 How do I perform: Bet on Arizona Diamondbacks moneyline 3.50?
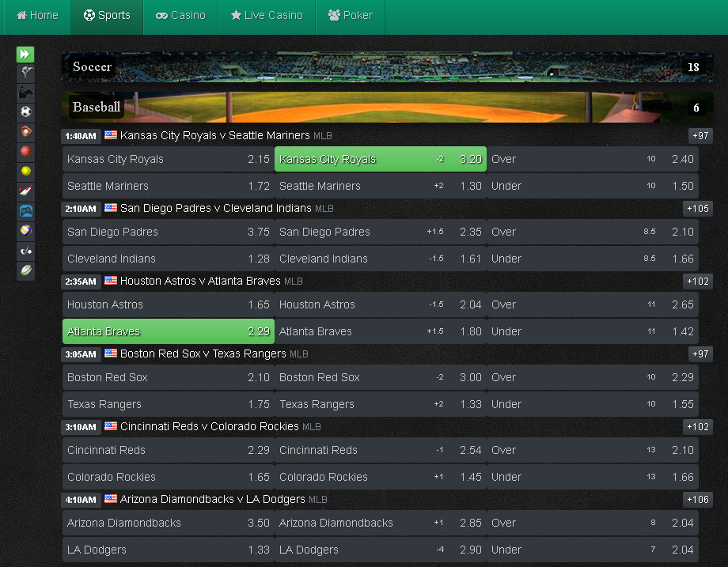[169, 524]
